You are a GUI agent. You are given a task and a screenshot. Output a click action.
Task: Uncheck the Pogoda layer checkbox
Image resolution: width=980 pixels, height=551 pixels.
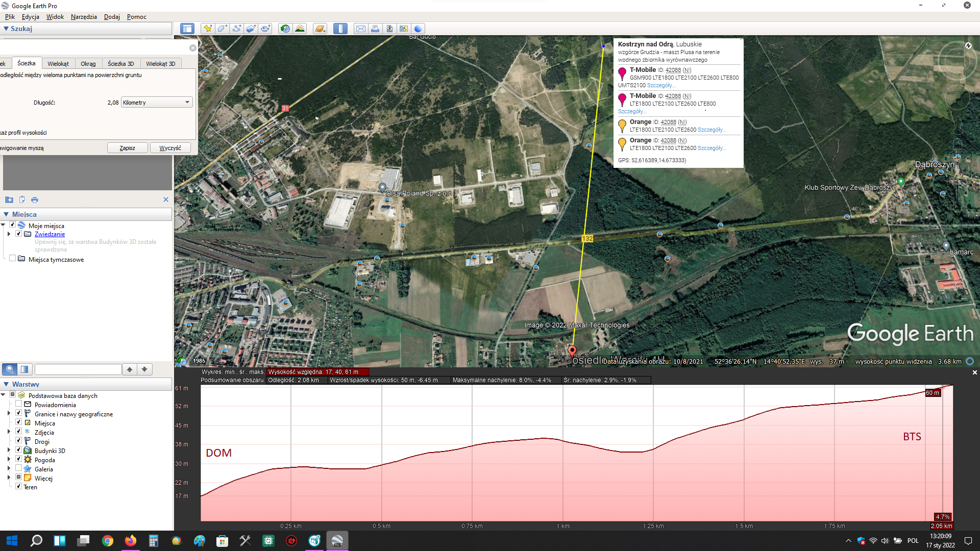pyautogui.click(x=18, y=459)
